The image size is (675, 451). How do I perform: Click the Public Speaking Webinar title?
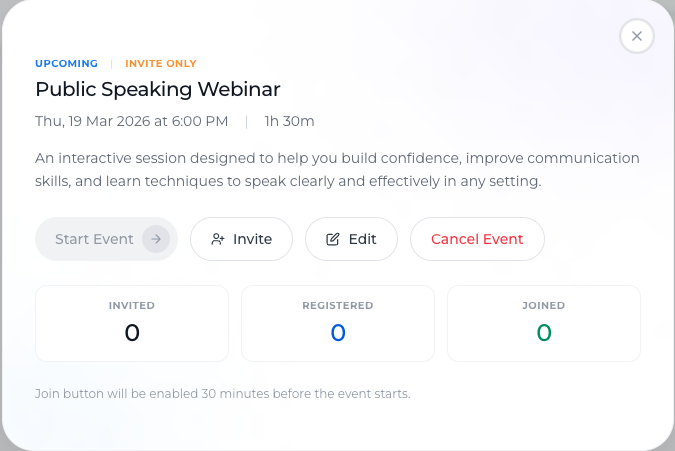click(158, 90)
